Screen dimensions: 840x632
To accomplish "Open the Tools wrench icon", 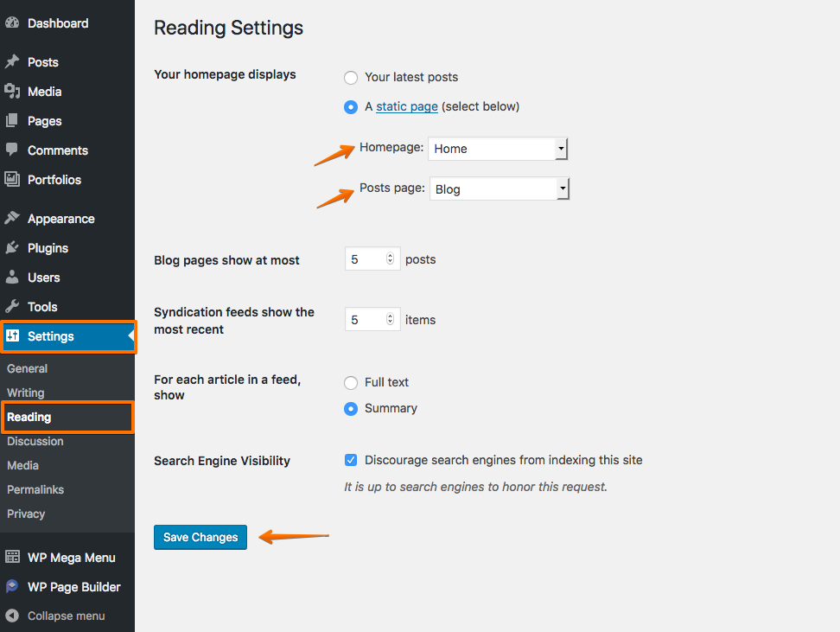I will click(12, 306).
